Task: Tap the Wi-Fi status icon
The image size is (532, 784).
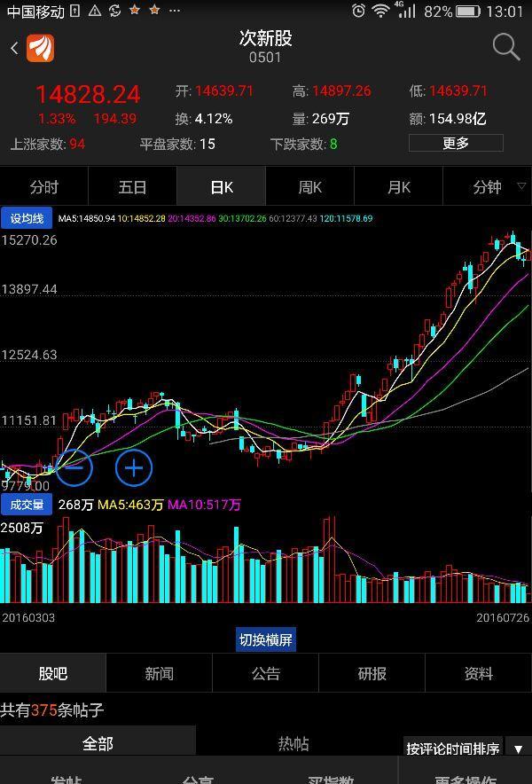Action: coord(381,11)
